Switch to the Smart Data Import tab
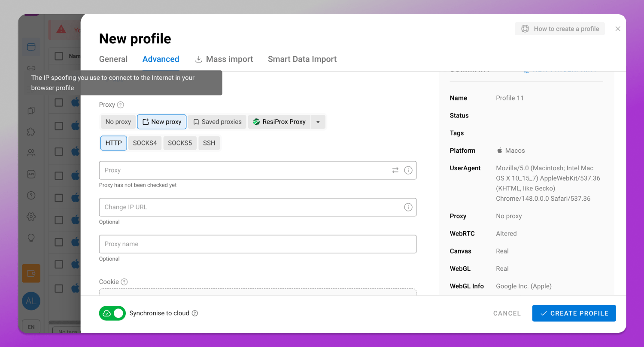644x347 pixels. coord(302,59)
